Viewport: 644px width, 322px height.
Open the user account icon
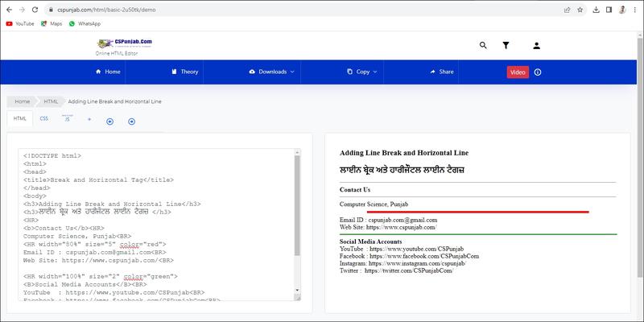point(537,46)
